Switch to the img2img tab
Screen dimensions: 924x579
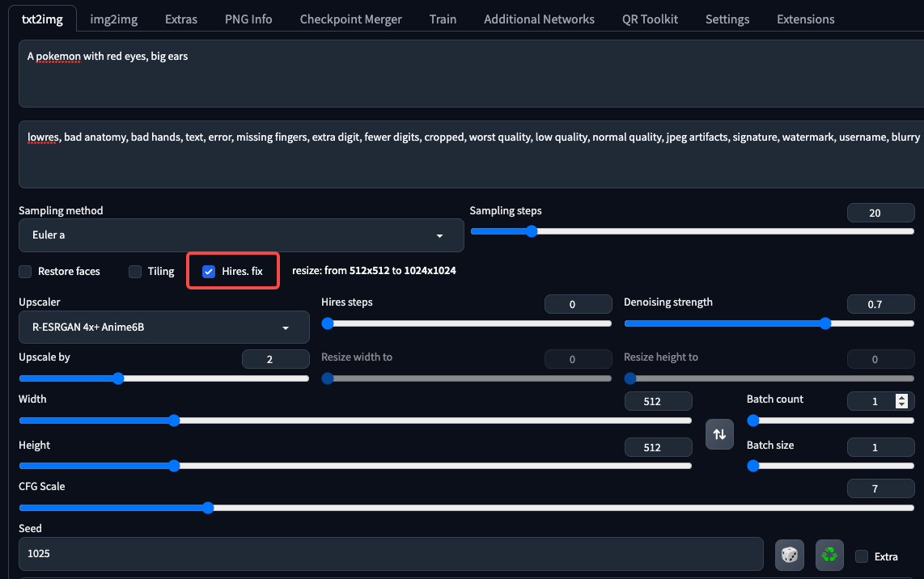pos(113,19)
